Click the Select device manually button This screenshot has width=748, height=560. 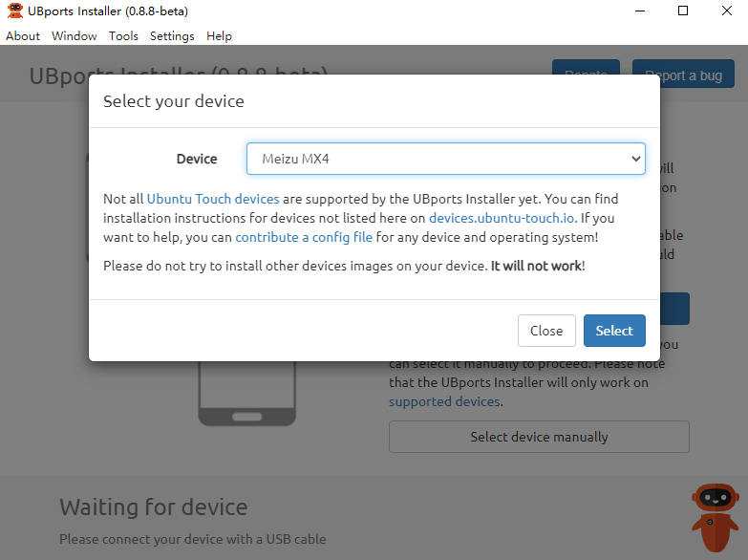tap(539, 437)
